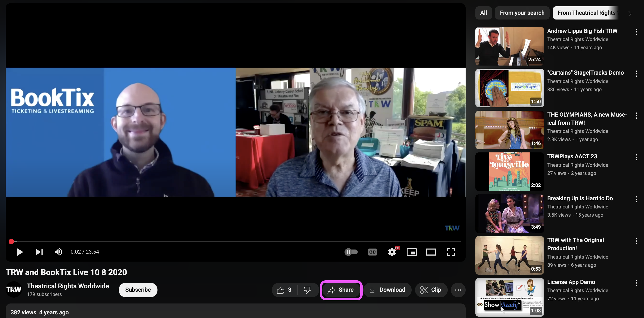The height and width of the screenshot is (318, 644).
Task: Open Theatrical Rights Worldwide channel name link
Action: 68,286
